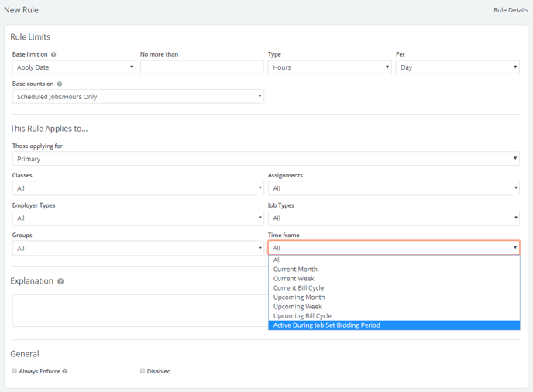Expand the Those applying for Primary dropdown
Screen dimensions: 533x392
point(266,159)
